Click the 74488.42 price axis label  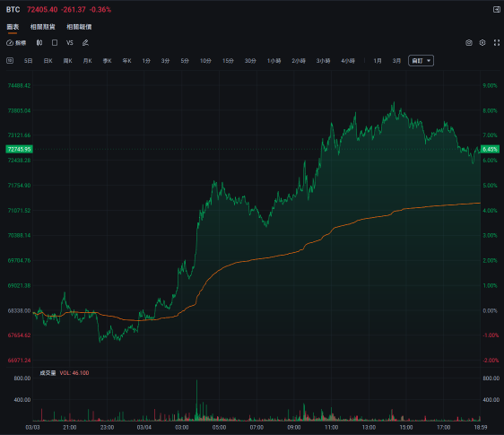click(x=20, y=85)
